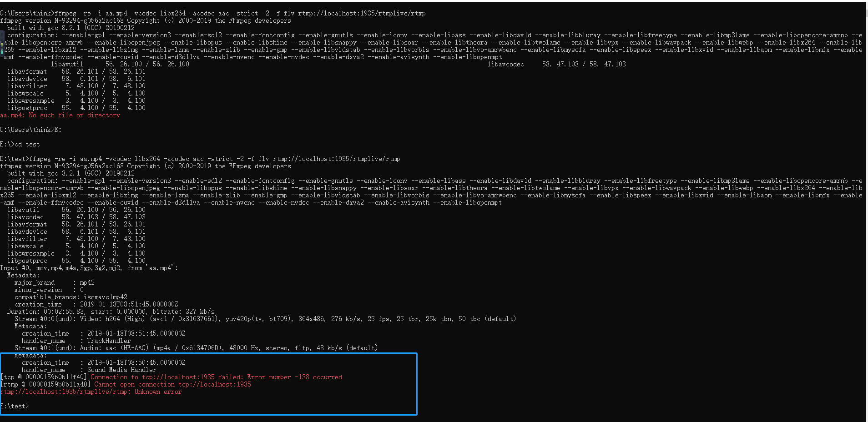Image resolution: width=868 pixels, height=422 pixels.
Task: Click the 'compatible_brands: isomavc1mp42' line
Action: (x=71, y=297)
